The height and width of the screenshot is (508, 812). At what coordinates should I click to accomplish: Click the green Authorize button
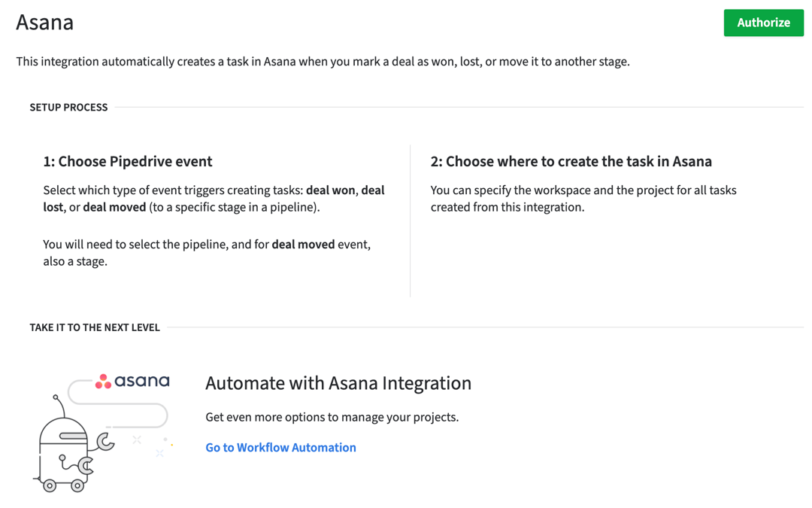pyautogui.click(x=763, y=23)
